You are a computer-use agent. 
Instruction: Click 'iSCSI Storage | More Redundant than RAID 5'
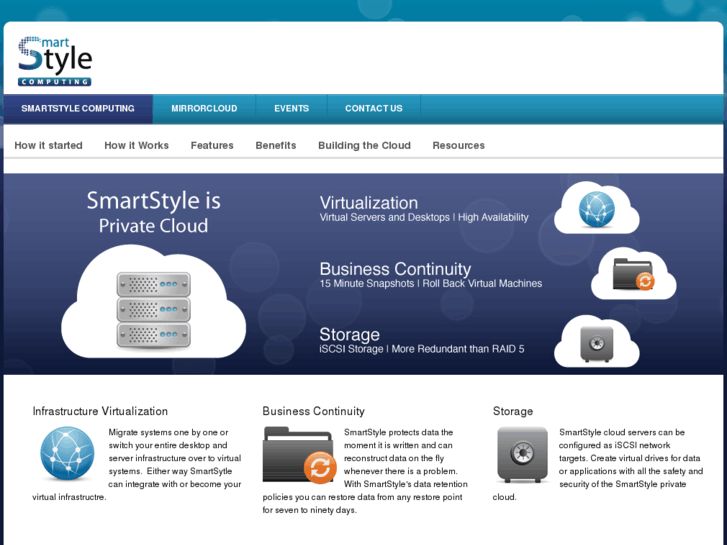[422, 349]
